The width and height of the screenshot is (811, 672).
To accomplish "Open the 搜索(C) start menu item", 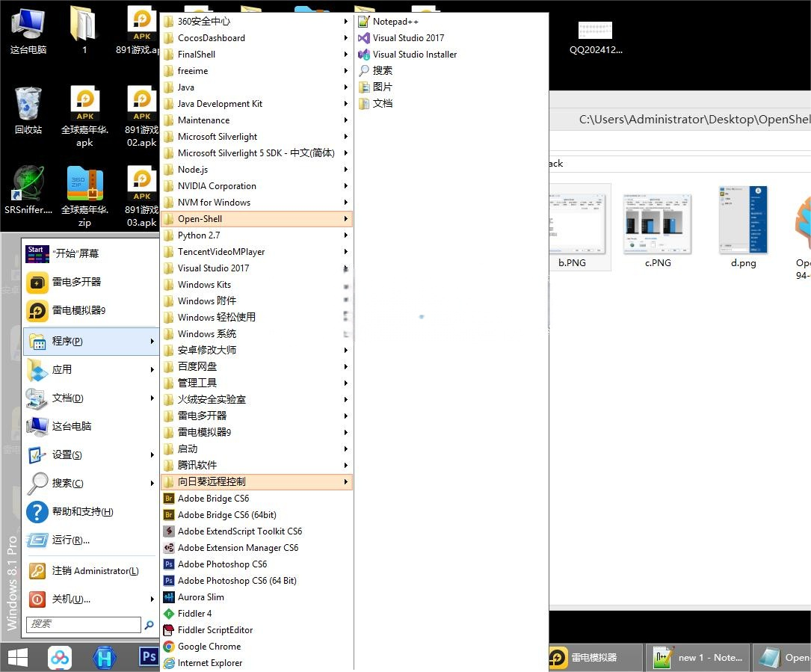I will [x=91, y=483].
